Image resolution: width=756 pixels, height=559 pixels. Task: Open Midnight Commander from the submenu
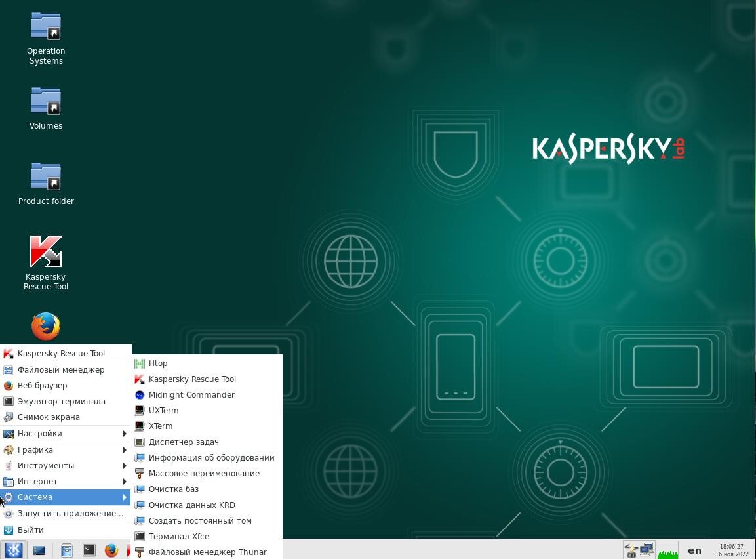tap(207, 395)
